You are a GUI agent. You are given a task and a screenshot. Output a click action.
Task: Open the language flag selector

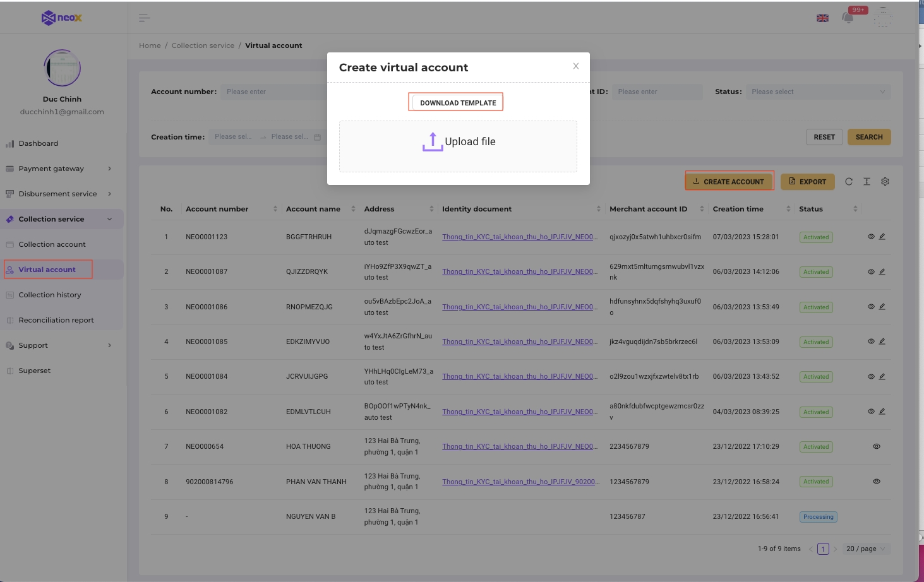(822, 18)
